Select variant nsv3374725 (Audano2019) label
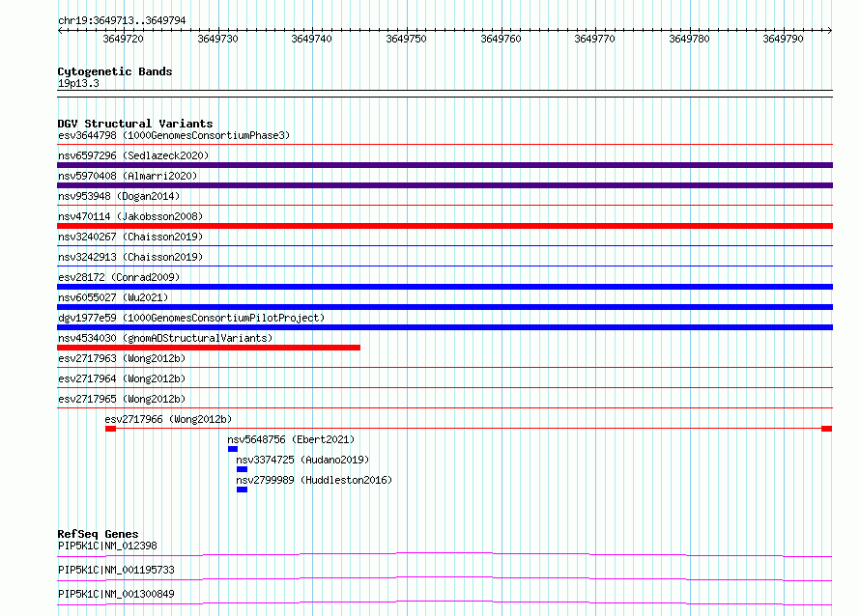The width and height of the screenshot is (860, 616). [302, 460]
